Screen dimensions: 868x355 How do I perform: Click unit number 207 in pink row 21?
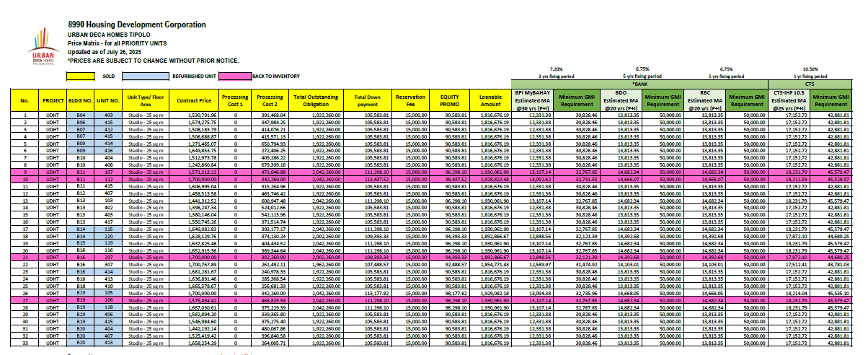(108, 256)
